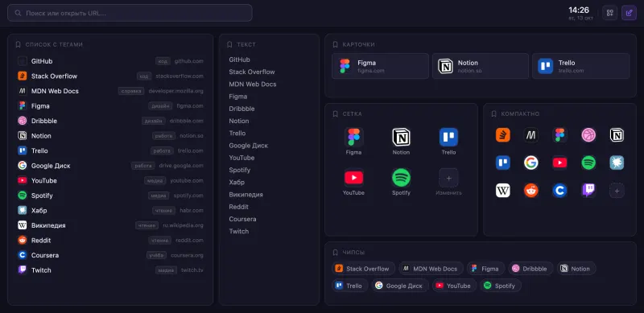
Task: Open the widgets add button beside the clock
Action: pos(610,13)
